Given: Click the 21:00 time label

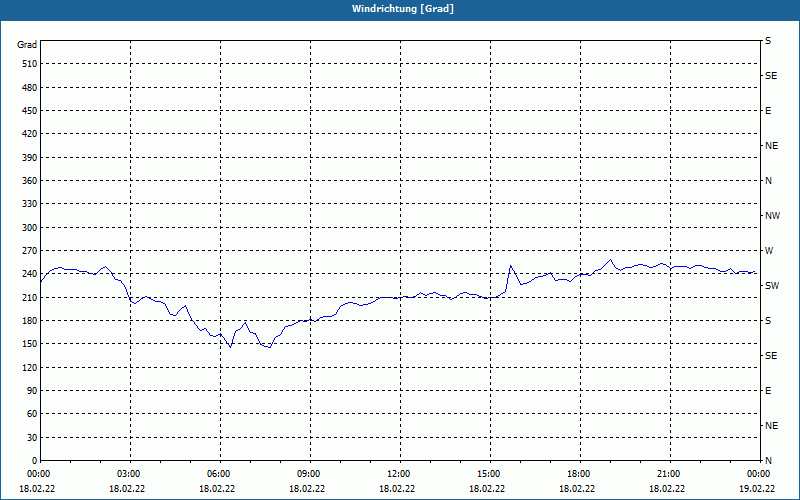Looking at the screenshot, I should point(669,474).
